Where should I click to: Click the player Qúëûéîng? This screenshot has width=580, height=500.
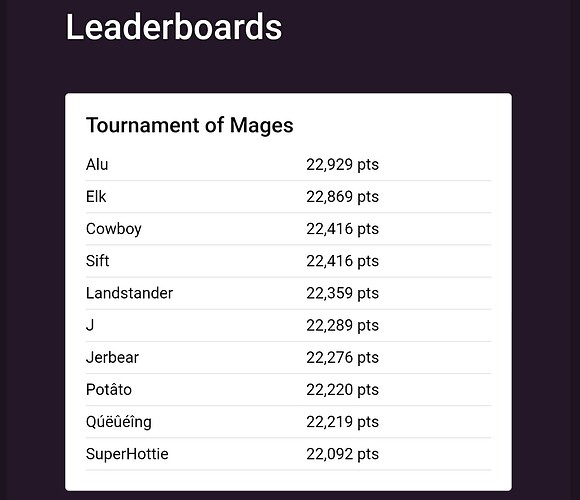[119, 422]
